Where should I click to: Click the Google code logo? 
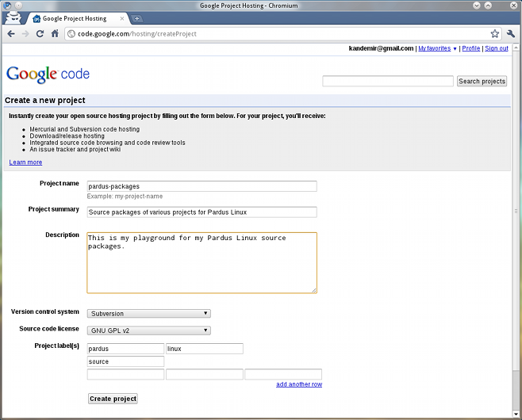pyautogui.click(x=48, y=74)
